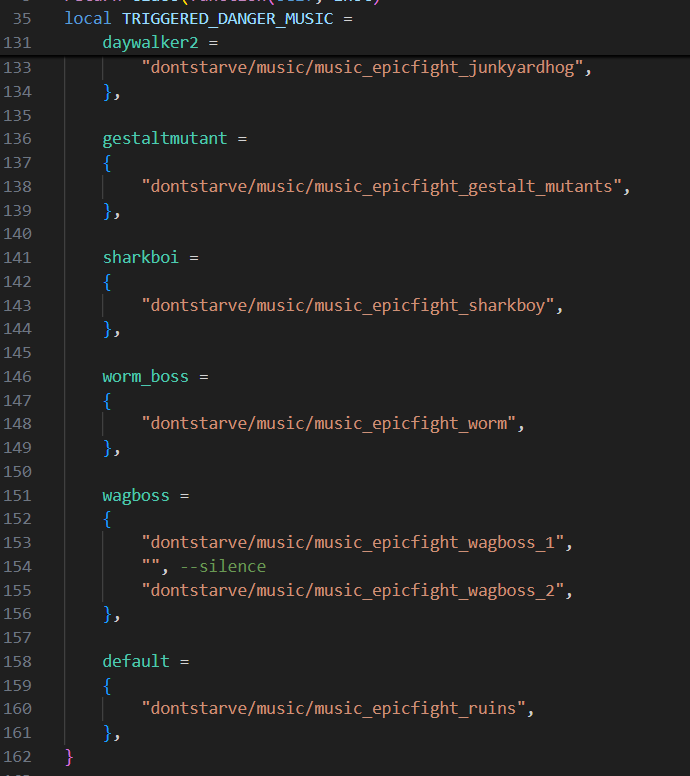Click line number 153 in gutter

coord(18,543)
